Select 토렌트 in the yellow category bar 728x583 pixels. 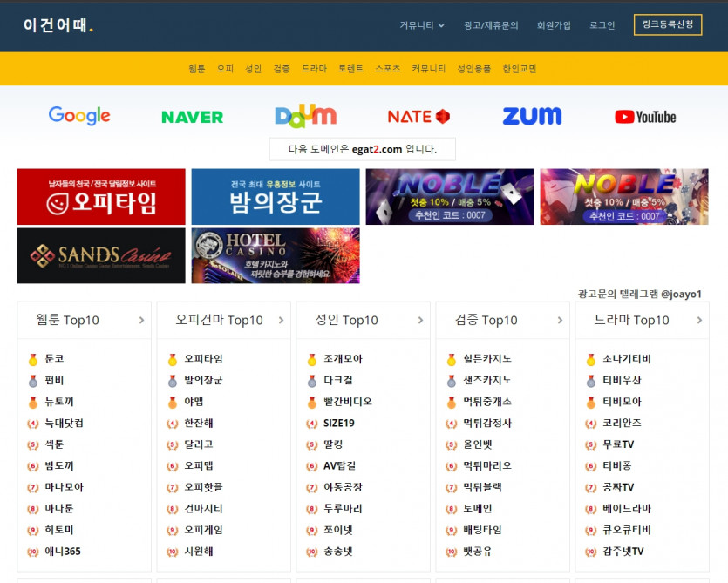click(x=350, y=69)
